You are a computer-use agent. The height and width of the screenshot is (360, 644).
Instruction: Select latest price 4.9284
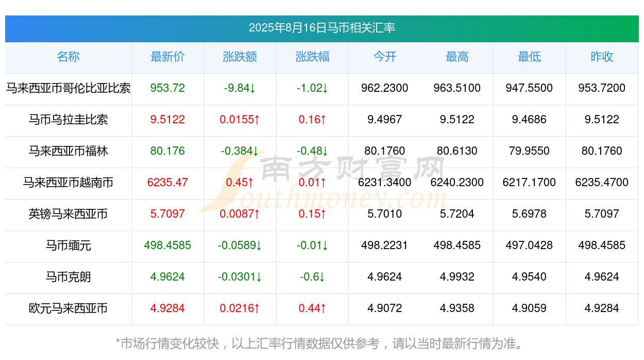(x=167, y=308)
